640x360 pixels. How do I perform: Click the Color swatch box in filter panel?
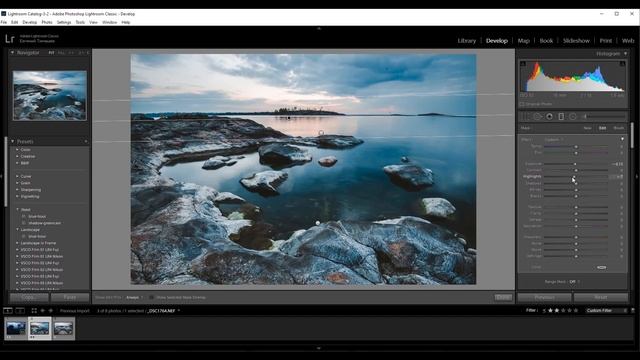[601, 267]
